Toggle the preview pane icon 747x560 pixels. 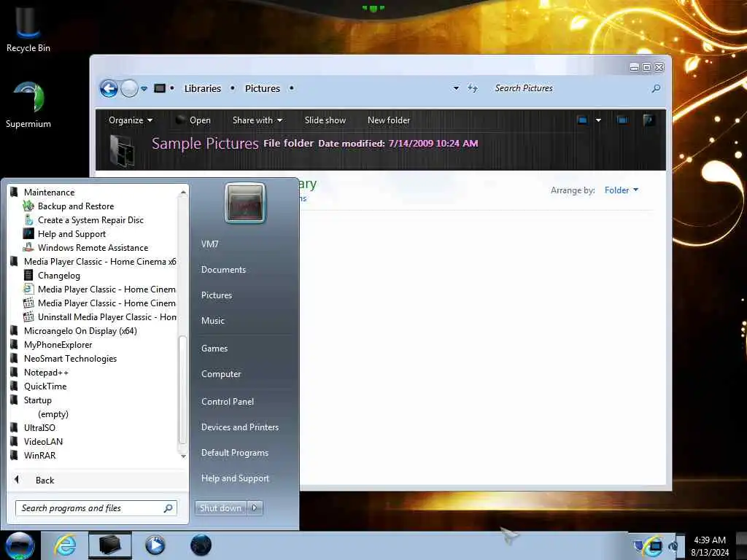(x=622, y=120)
